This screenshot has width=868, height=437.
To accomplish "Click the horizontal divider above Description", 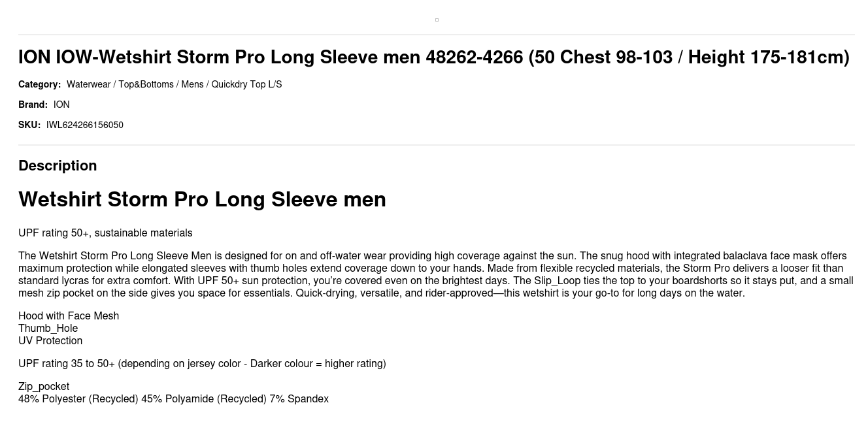I will tap(437, 145).
